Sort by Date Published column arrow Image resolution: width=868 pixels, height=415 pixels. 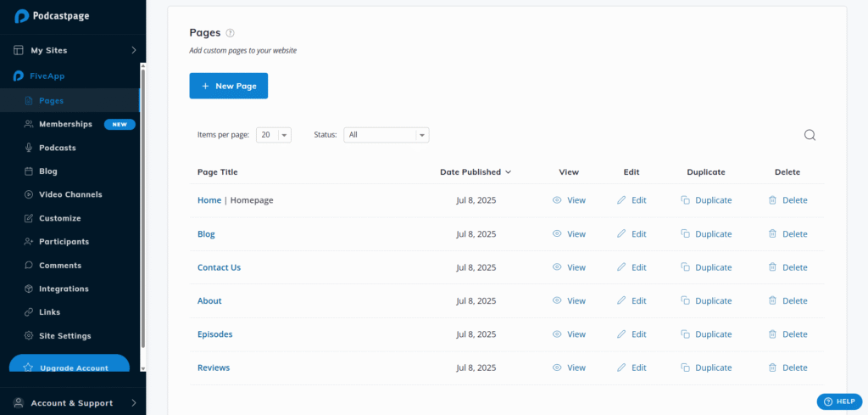pyautogui.click(x=509, y=172)
